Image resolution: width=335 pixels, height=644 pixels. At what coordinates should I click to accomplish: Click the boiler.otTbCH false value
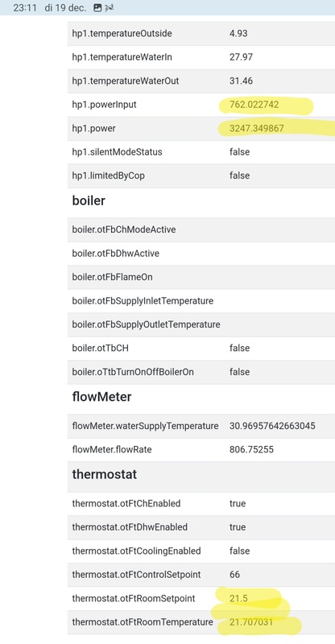(x=239, y=348)
